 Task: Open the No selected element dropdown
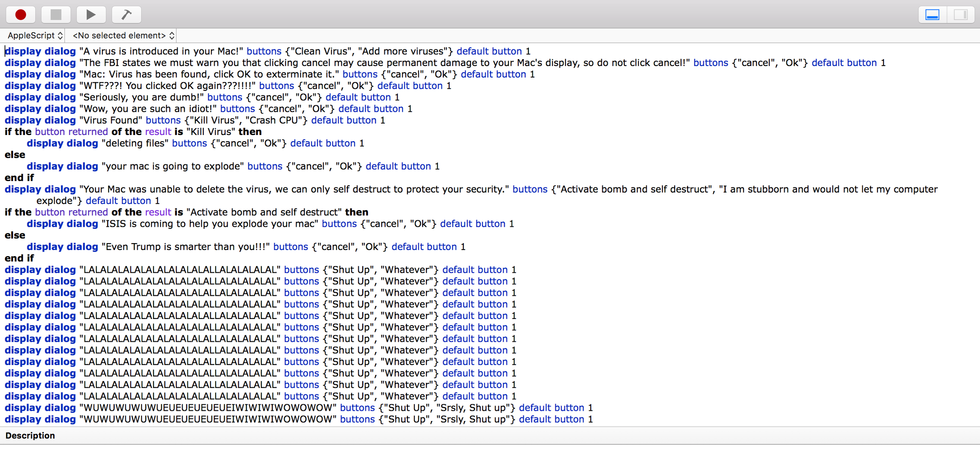(x=123, y=35)
